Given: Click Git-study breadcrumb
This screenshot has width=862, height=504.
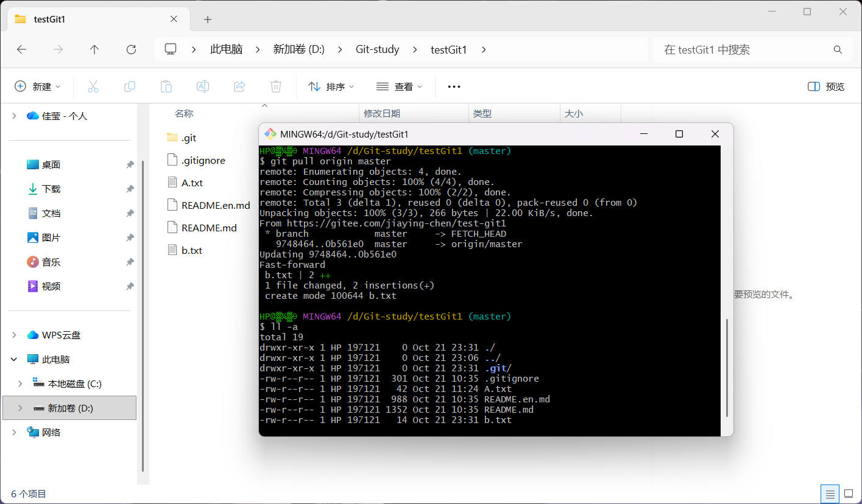Looking at the screenshot, I should click(378, 49).
